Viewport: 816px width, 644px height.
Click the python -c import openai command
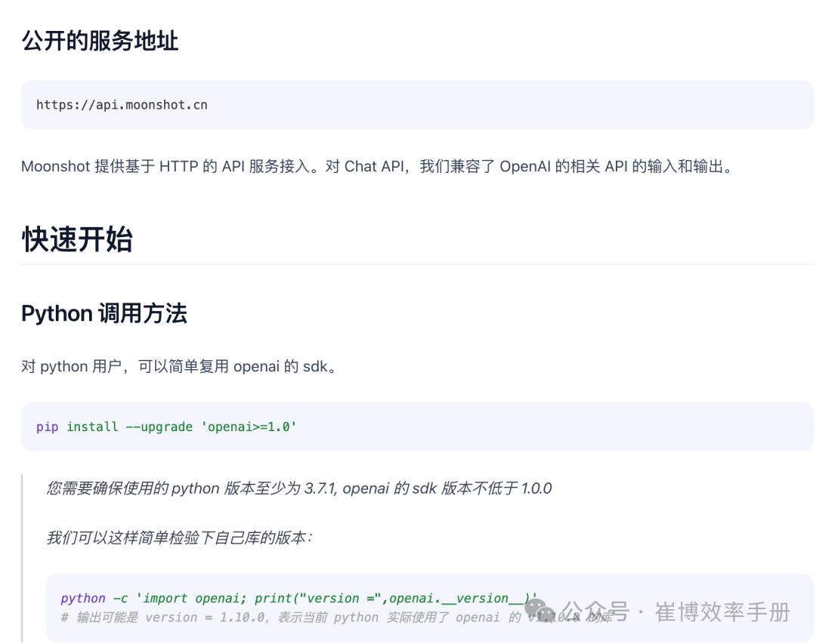tap(298, 598)
